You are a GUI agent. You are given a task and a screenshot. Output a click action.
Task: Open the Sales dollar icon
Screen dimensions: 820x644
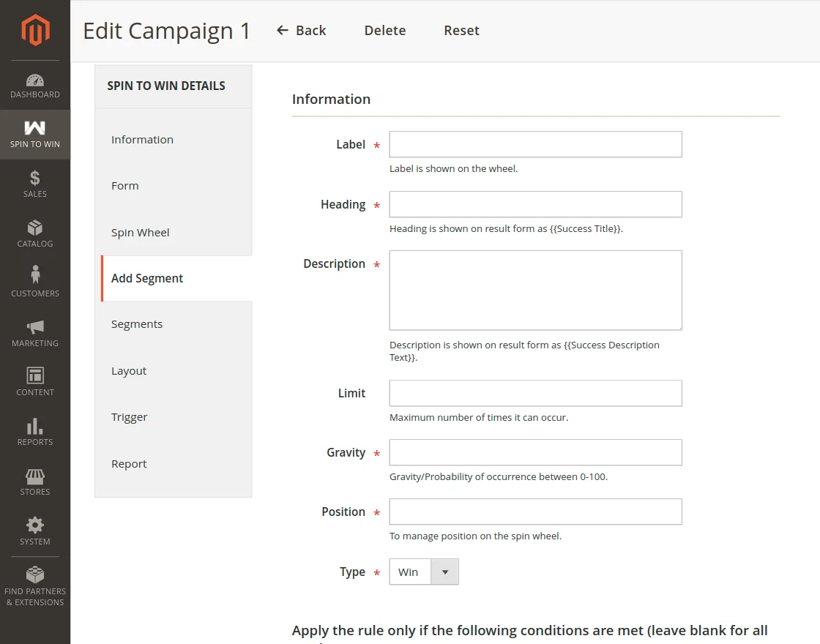tap(35, 178)
